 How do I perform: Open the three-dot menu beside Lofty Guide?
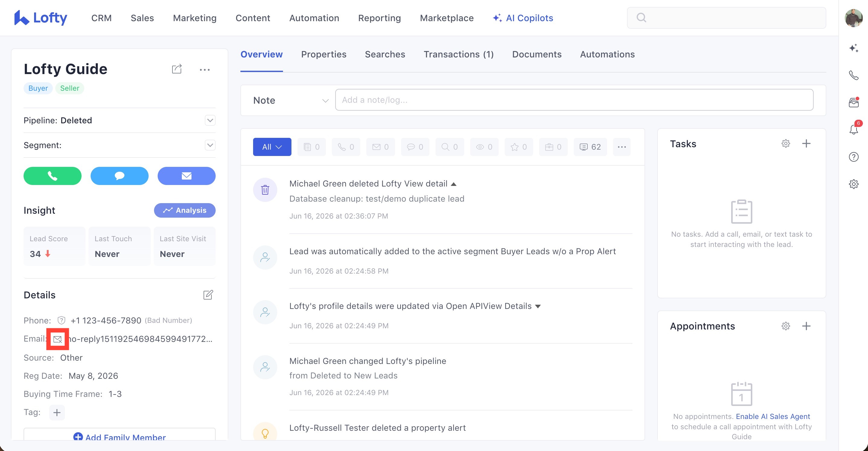(204, 70)
